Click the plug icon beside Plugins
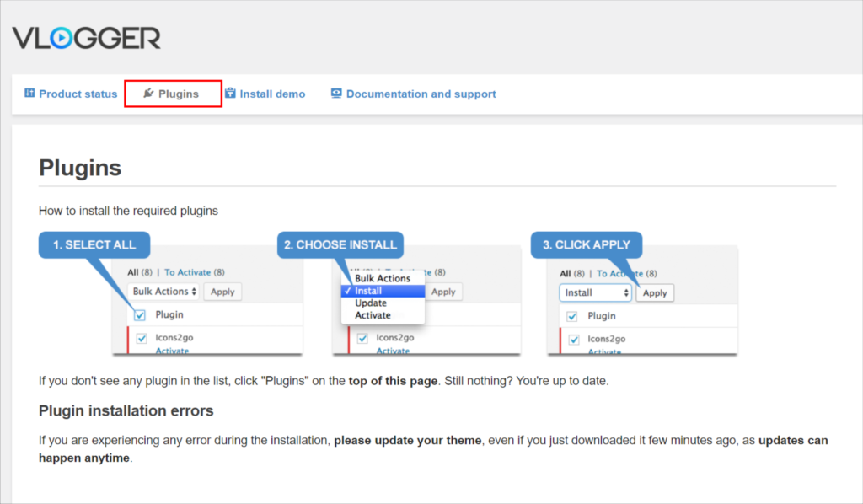 [148, 94]
